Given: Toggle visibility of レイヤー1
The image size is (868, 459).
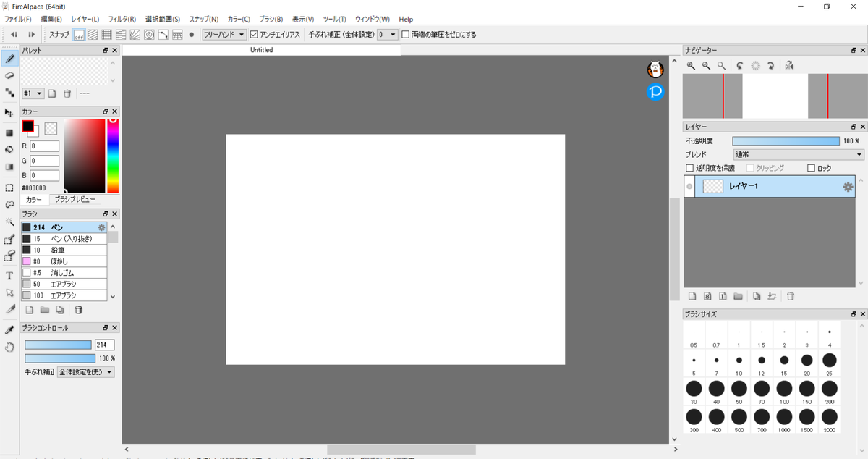Looking at the screenshot, I should (x=689, y=187).
